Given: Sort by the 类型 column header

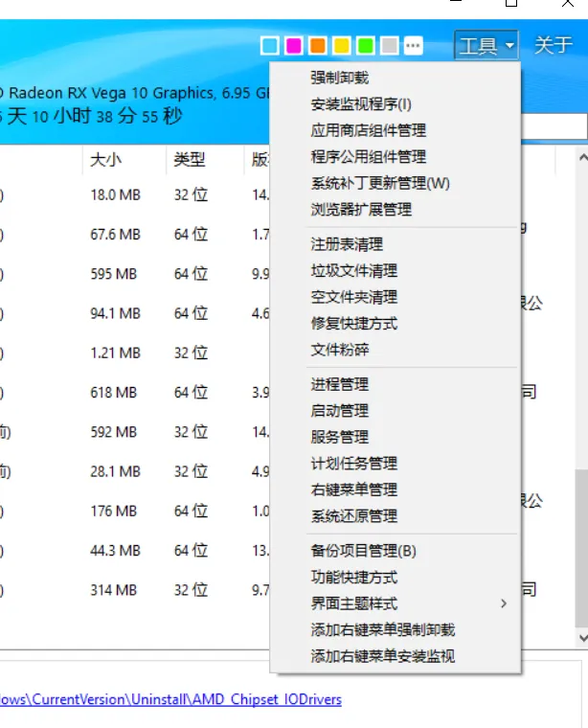Looking at the screenshot, I should pos(205,160).
